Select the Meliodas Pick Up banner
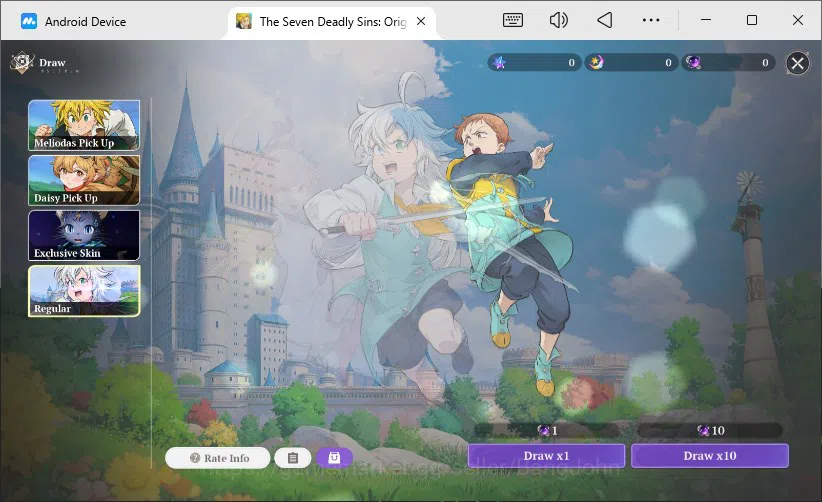 84,125
